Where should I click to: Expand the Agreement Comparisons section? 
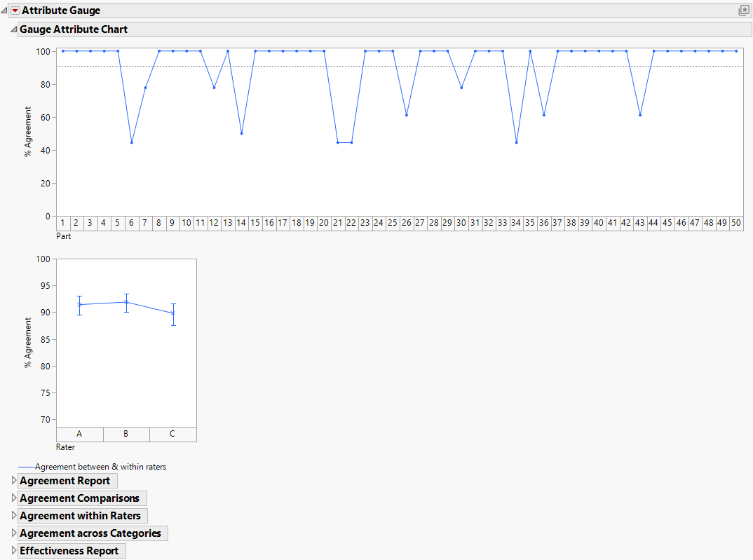point(13,498)
